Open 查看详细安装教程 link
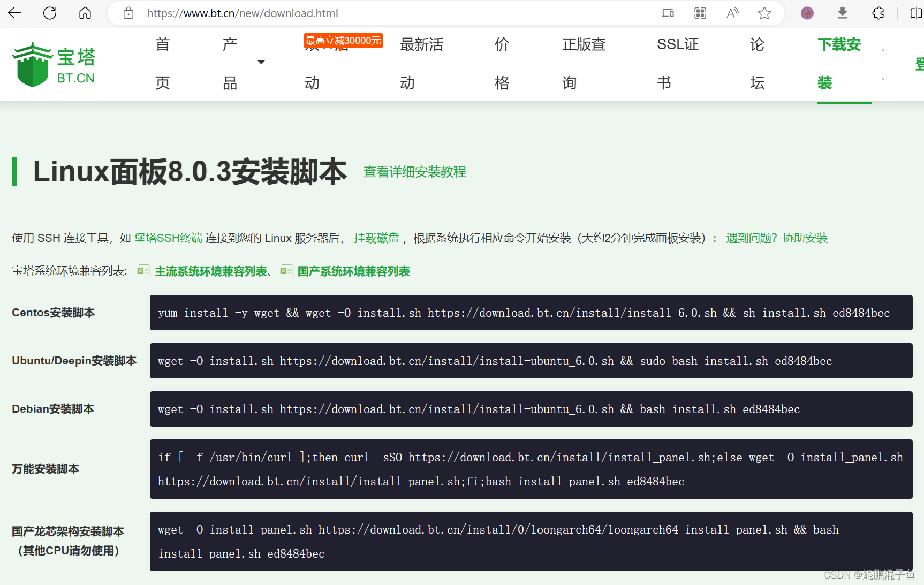Viewport: 924px width, 585px height. pyautogui.click(x=415, y=172)
